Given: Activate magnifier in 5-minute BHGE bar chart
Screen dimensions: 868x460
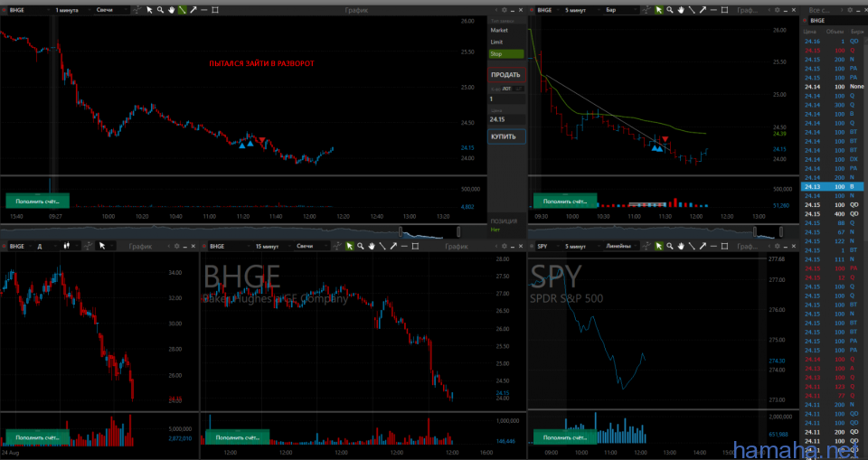Looking at the screenshot, I should coord(670,10).
